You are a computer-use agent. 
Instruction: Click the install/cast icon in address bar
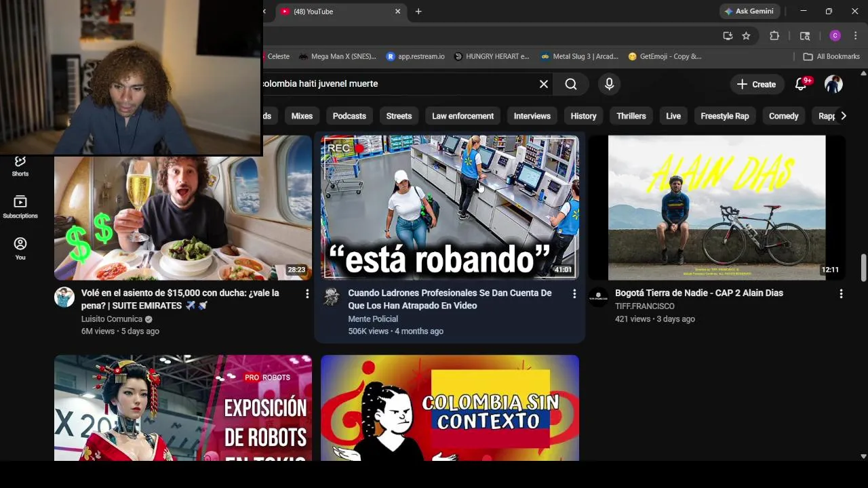click(728, 36)
